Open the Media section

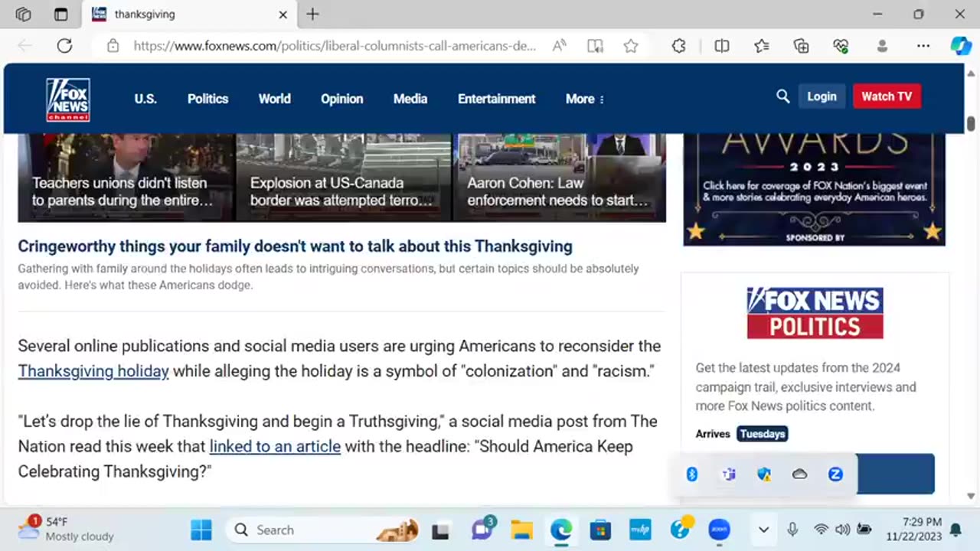[410, 99]
